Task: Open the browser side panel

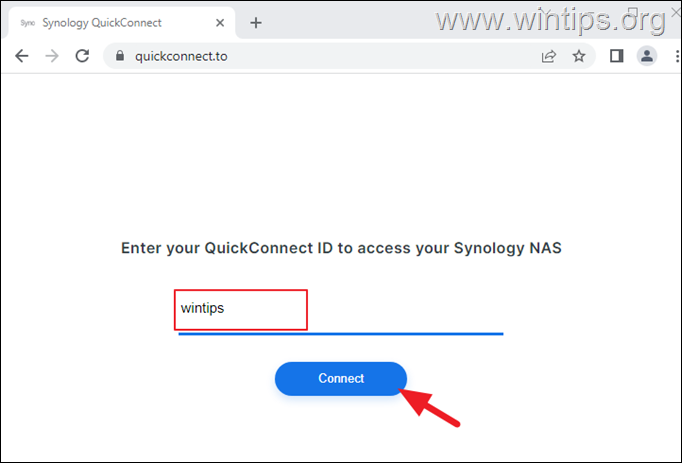Action: coord(616,56)
